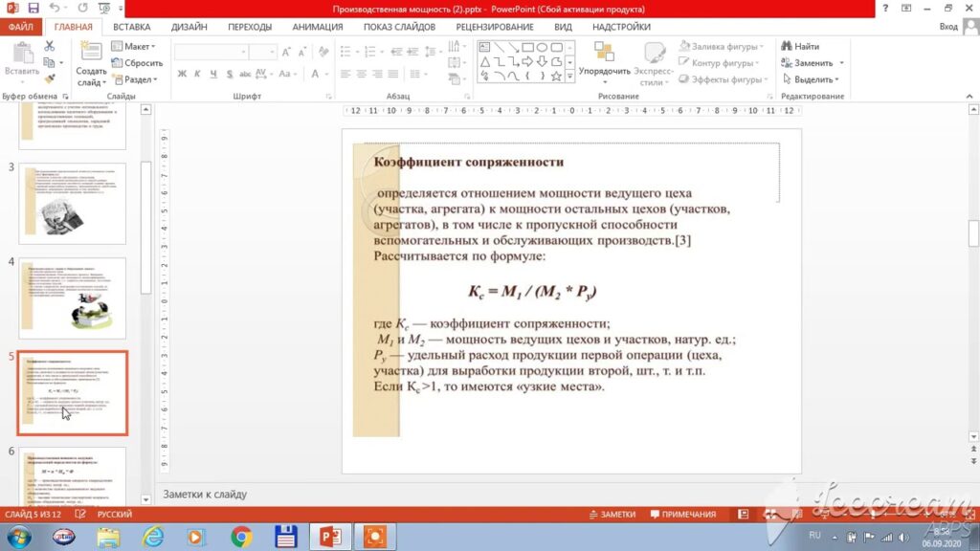Enable bulleted list formatting
980x551 pixels.
point(344,51)
